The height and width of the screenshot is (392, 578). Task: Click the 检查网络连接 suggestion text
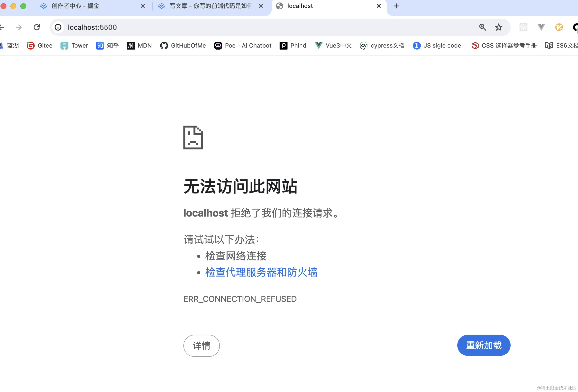pyautogui.click(x=236, y=256)
